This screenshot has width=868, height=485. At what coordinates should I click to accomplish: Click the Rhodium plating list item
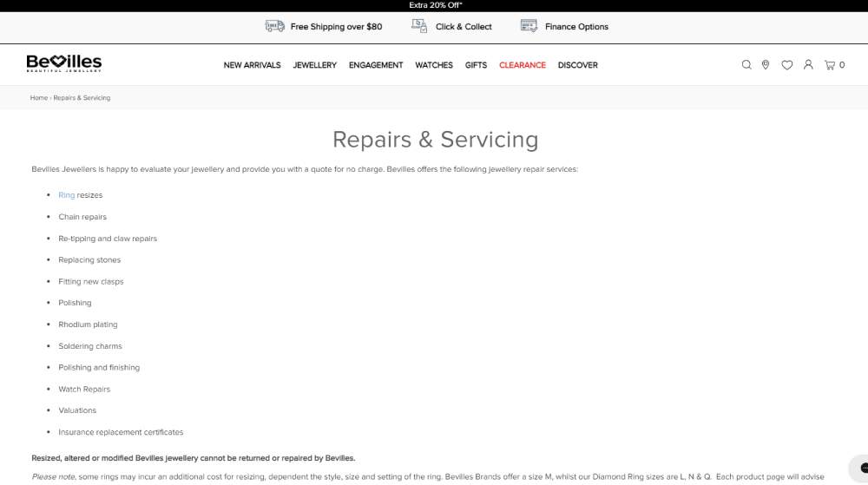(88, 324)
